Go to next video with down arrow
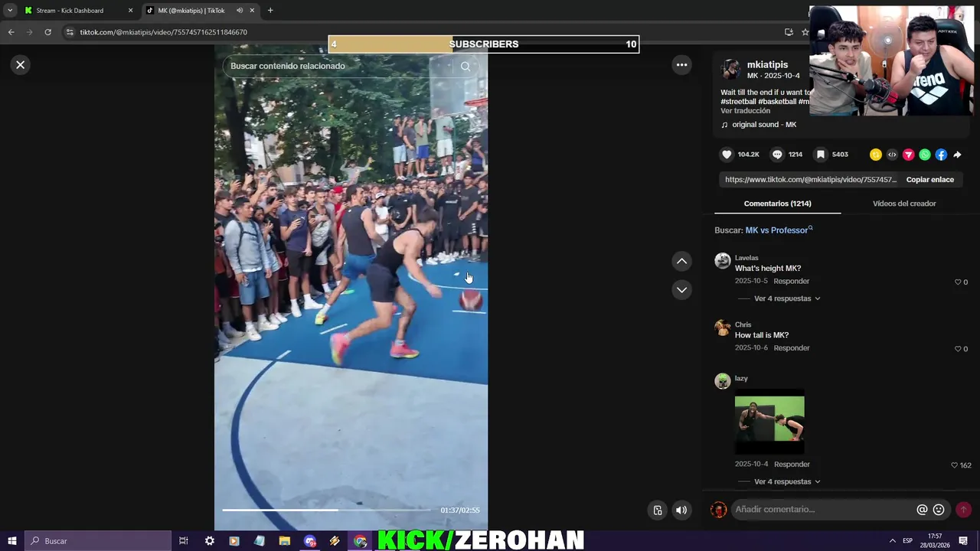Viewport: 980px width, 551px height. 681,290
